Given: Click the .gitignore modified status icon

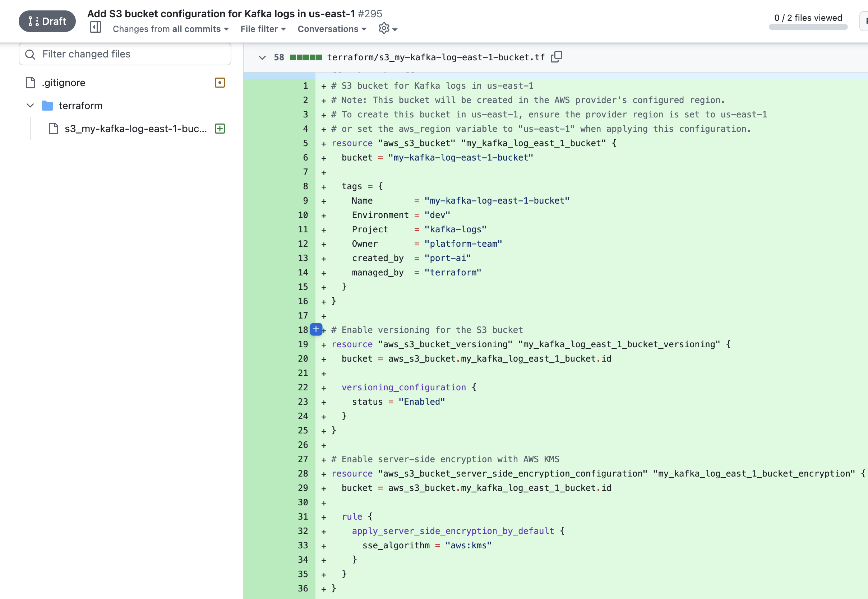Looking at the screenshot, I should (220, 83).
